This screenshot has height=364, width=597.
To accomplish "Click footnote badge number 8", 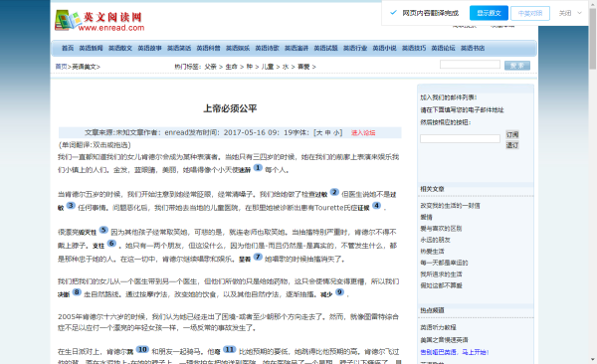I will tap(77, 292).
